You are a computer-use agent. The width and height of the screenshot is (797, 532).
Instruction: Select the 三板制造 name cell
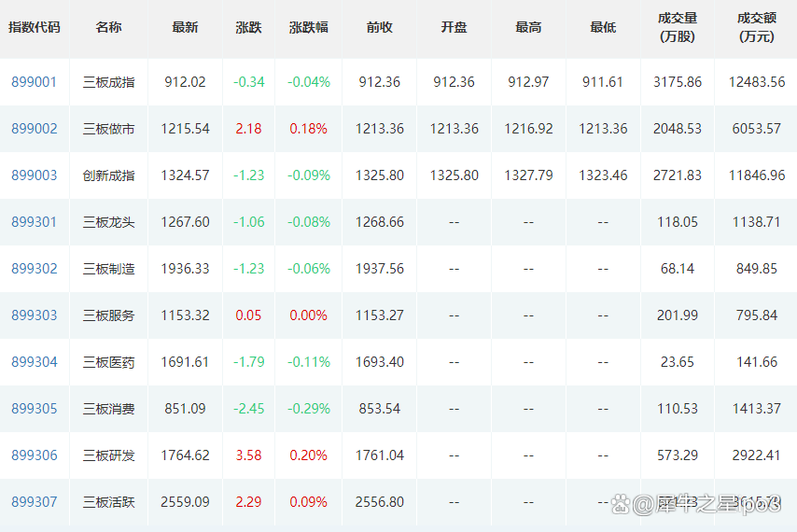point(109,268)
